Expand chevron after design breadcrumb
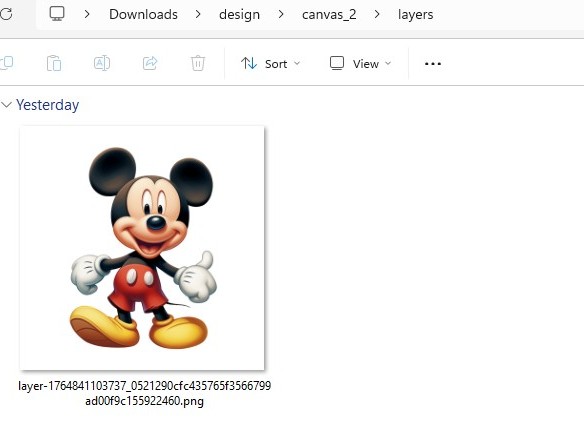The image size is (584, 431). [281, 14]
